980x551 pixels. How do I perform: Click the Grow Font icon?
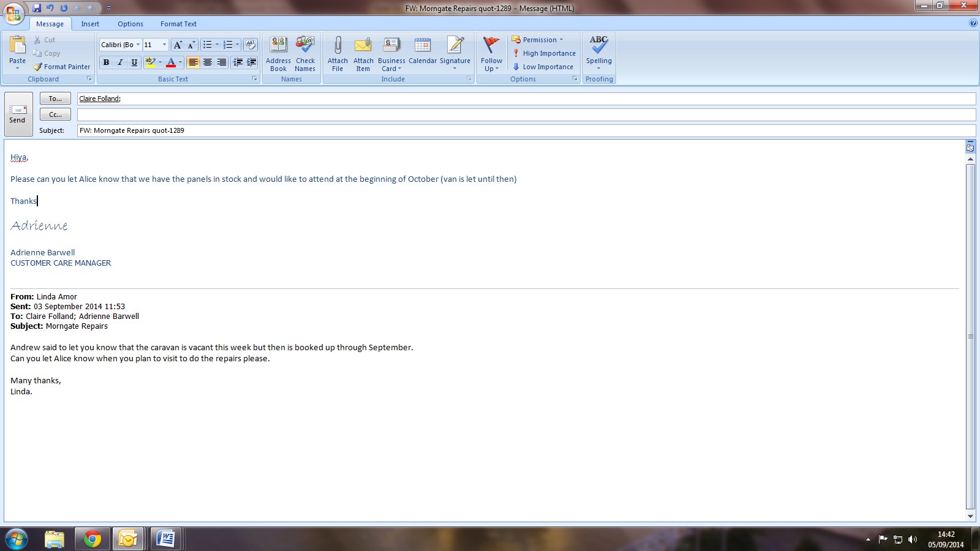click(178, 45)
